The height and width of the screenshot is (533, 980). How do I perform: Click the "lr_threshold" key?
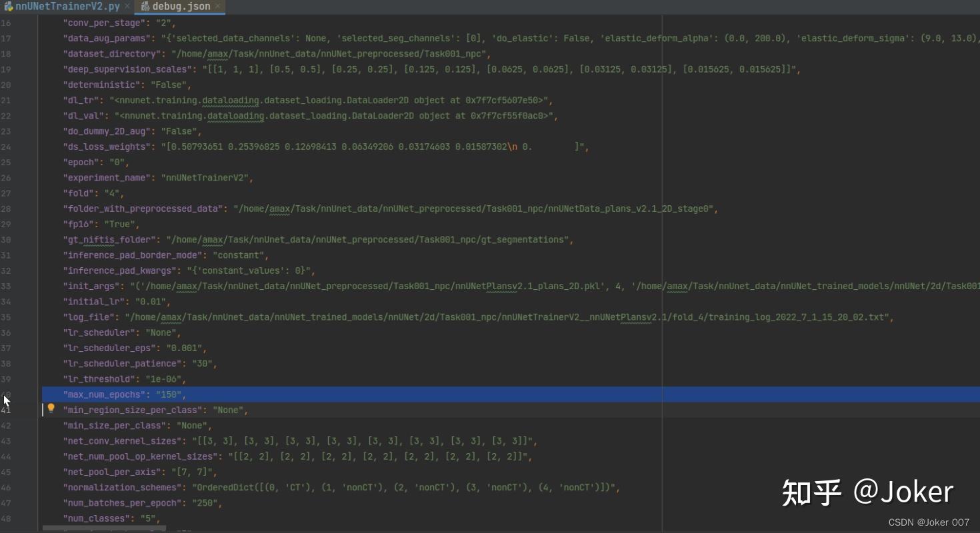(99, 379)
